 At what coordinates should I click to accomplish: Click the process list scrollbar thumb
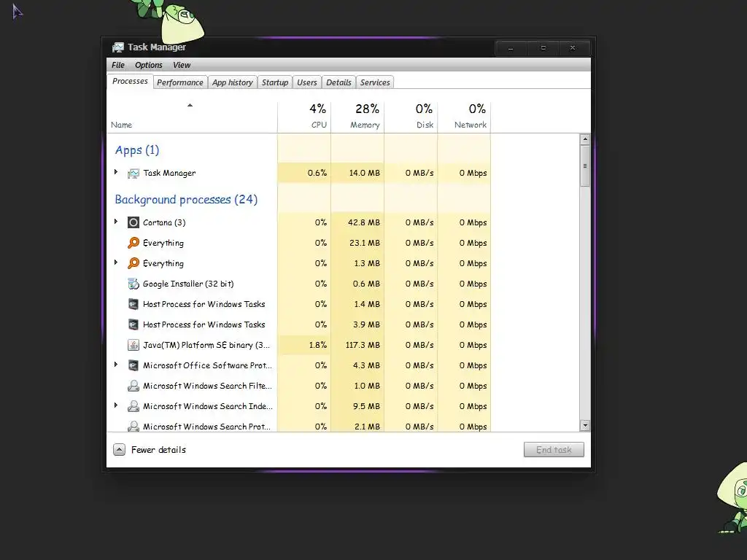point(585,166)
